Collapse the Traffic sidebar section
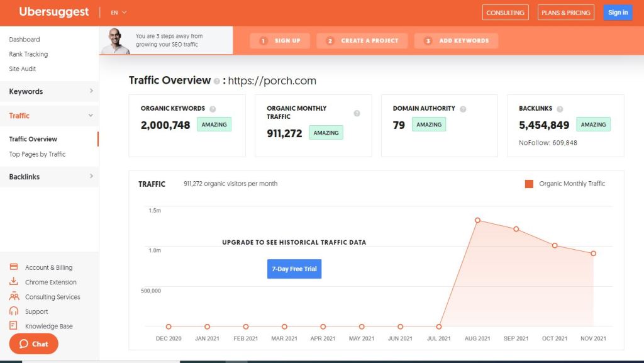This screenshot has height=363, width=644. (x=50, y=116)
